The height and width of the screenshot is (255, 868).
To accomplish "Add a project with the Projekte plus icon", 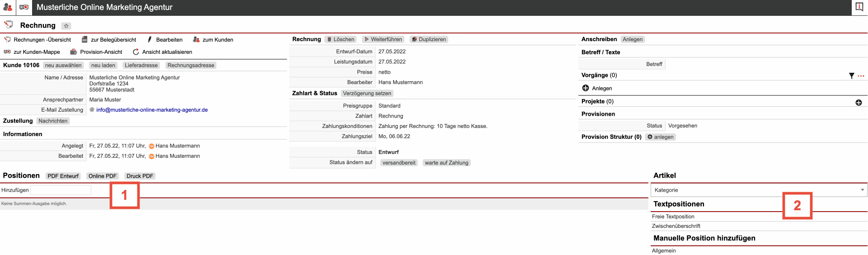I will coord(859,103).
